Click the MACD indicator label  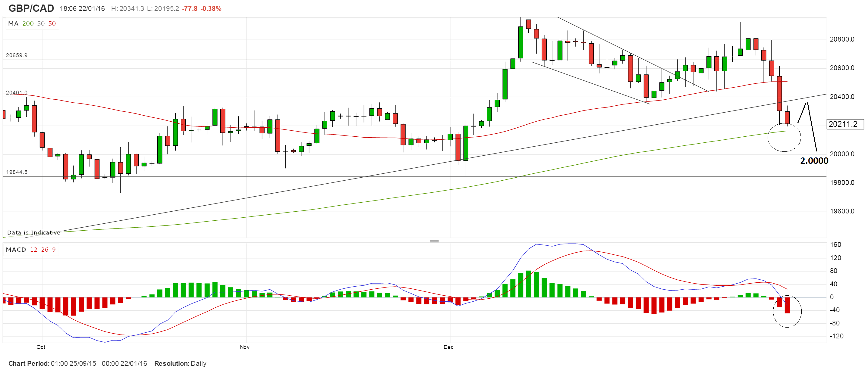[x=16, y=250]
